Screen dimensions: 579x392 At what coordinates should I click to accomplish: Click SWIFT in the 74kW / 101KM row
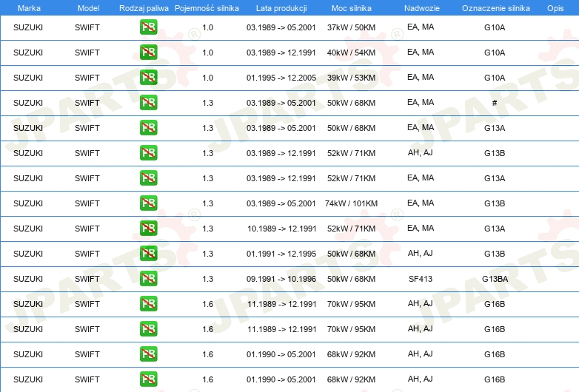(87, 203)
